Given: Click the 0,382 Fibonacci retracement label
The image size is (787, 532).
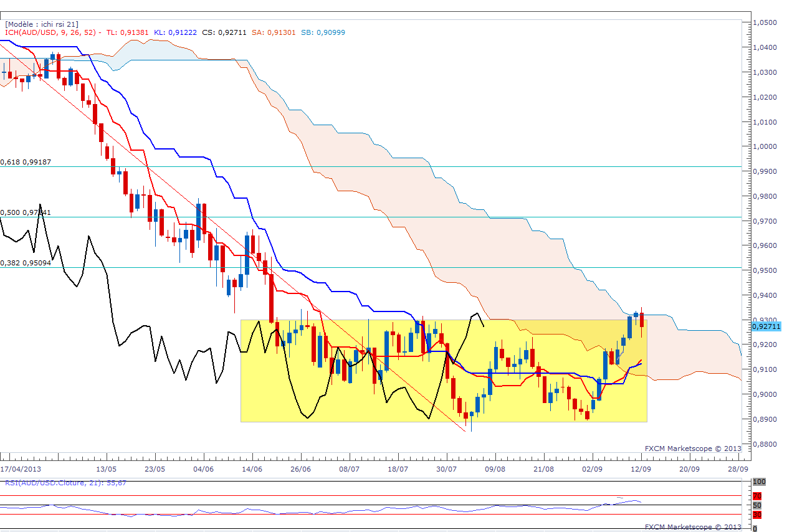Looking at the screenshot, I should point(25,263).
